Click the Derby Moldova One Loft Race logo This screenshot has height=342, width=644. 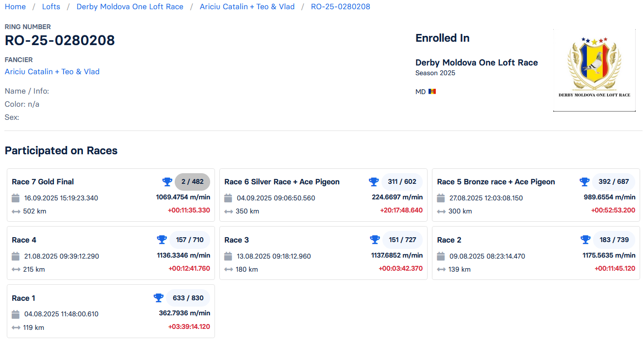(594, 70)
